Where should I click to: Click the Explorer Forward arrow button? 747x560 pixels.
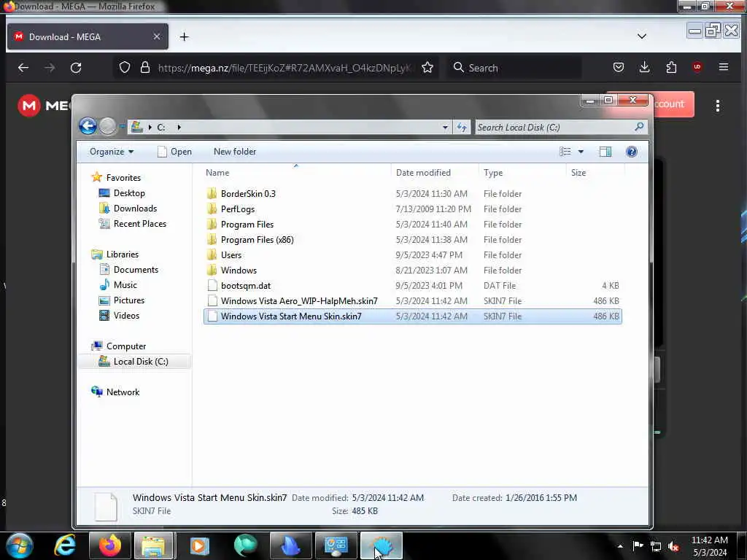click(108, 126)
